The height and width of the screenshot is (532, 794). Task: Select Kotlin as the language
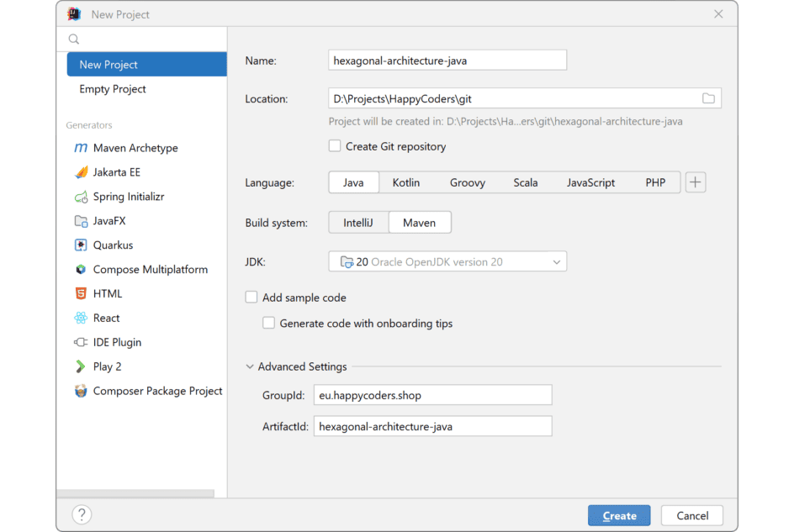pyautogui.click(x=405, y=182)
